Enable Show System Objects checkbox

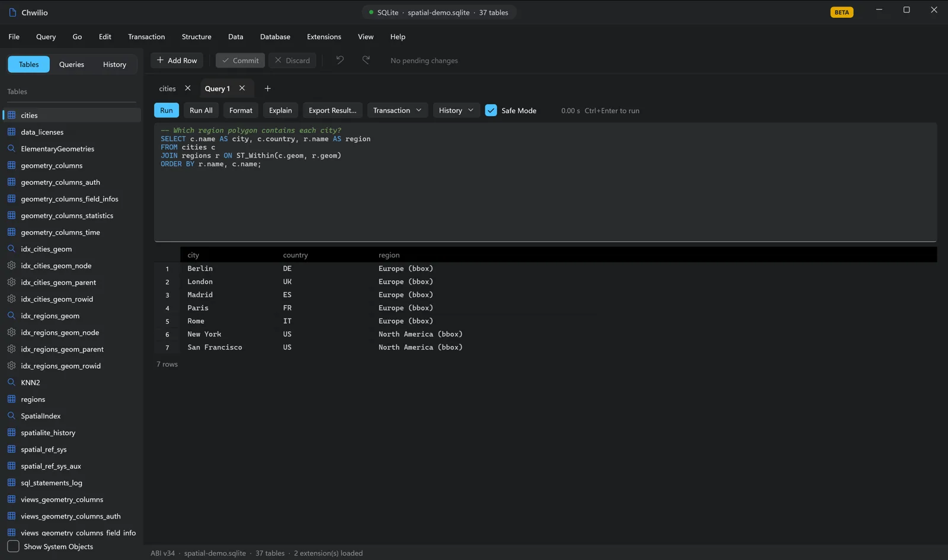coord(13,546)
